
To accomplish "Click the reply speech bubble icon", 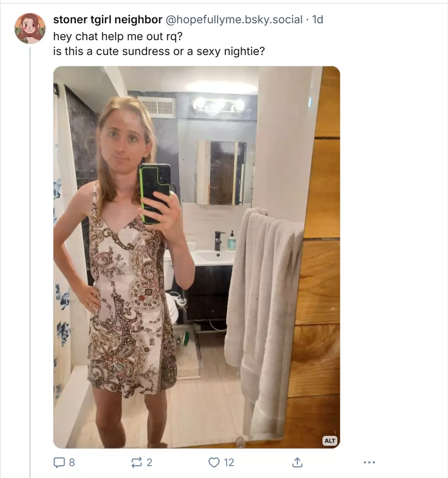I will [59, 463].
